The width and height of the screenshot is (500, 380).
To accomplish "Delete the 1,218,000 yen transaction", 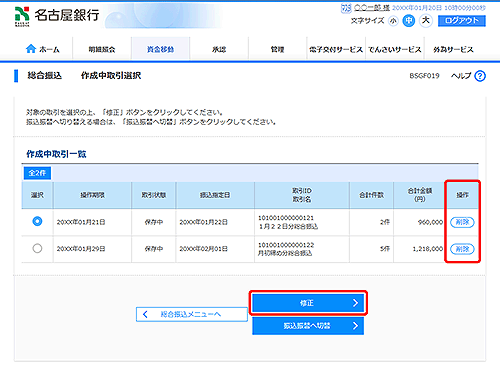I will (462, 249).
